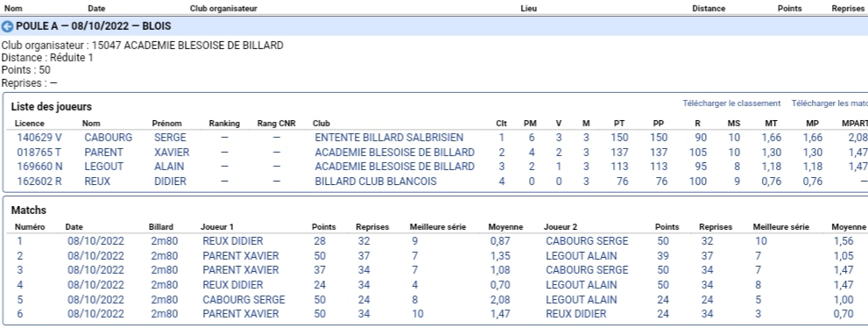The height and width of the screenshot is (328, 868).
Task: Click REUX DIDIER as Joueur 2 in match 6
Action: point(575,314)
